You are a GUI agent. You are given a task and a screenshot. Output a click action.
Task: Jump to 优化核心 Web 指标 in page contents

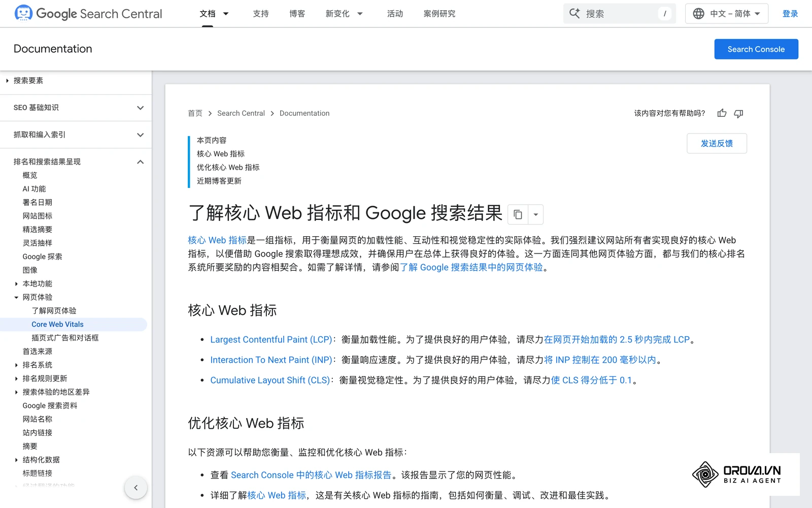228,167
